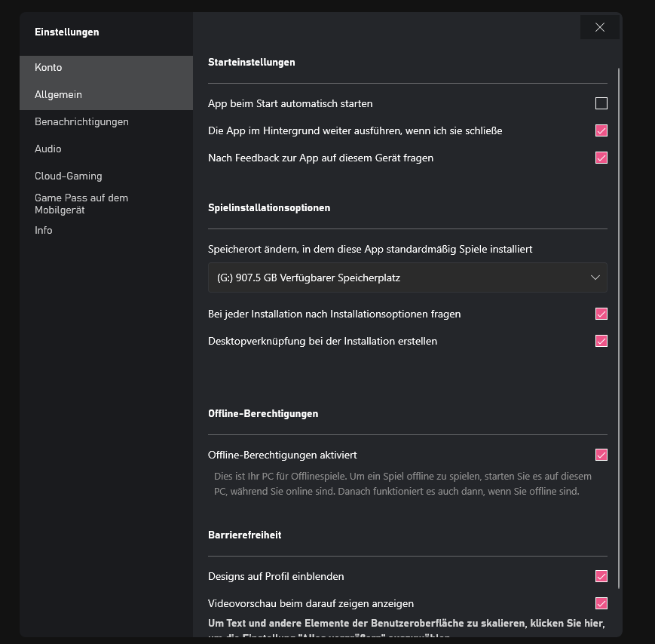
Task: Disable running the app in the background checkbox
Action: point(601,130)
